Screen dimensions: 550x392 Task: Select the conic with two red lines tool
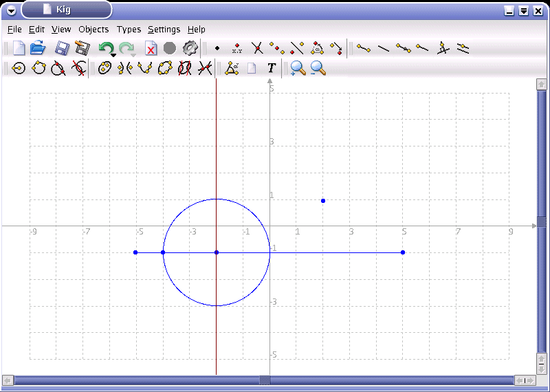184,68
